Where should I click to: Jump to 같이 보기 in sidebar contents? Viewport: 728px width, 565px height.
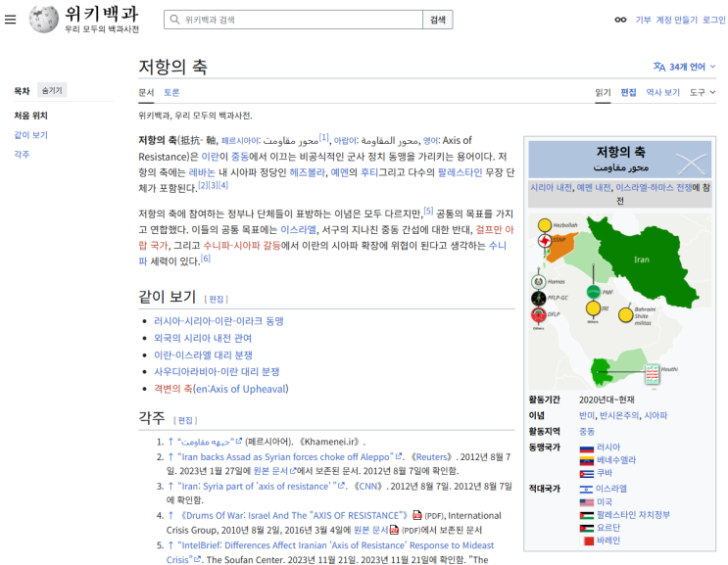pyautogui.click(x=30, y=135)
